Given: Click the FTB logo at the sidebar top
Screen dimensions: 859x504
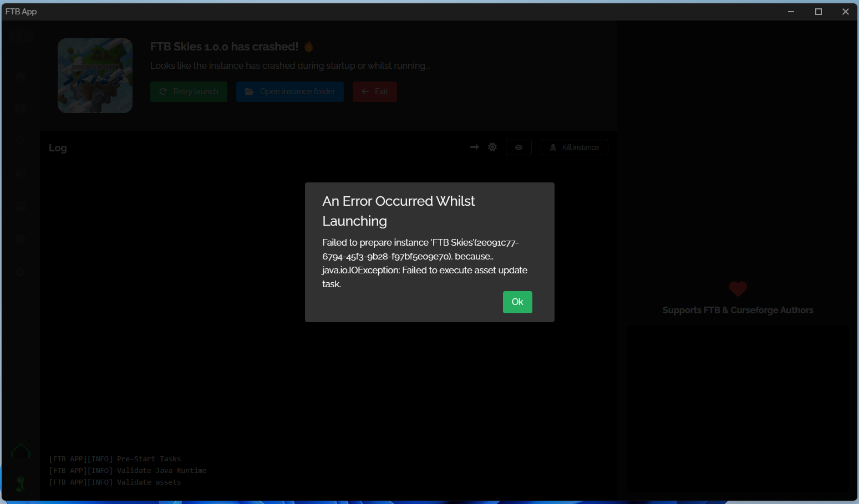Looking at the screenshot, I should pos(20,37).
